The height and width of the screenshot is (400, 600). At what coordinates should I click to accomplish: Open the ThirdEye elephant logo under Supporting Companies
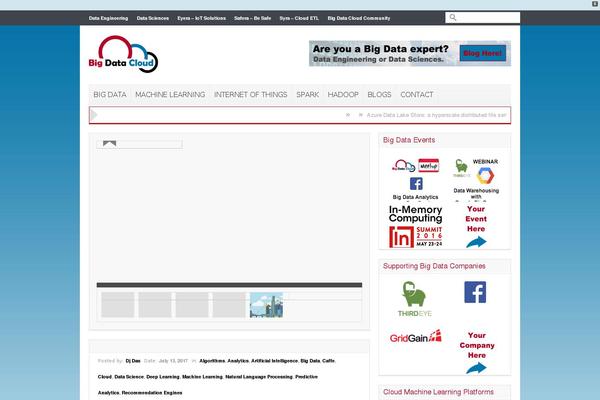click(x=414, y=299)
